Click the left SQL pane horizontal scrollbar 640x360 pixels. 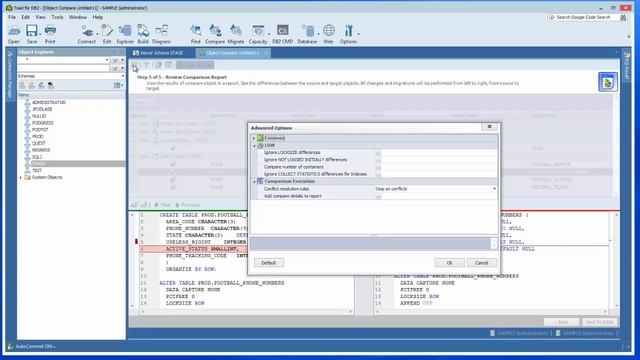[246, 312]
